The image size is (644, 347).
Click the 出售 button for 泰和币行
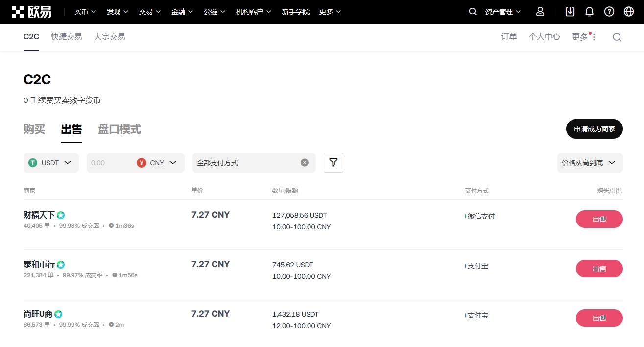click(x=599, y=269)
